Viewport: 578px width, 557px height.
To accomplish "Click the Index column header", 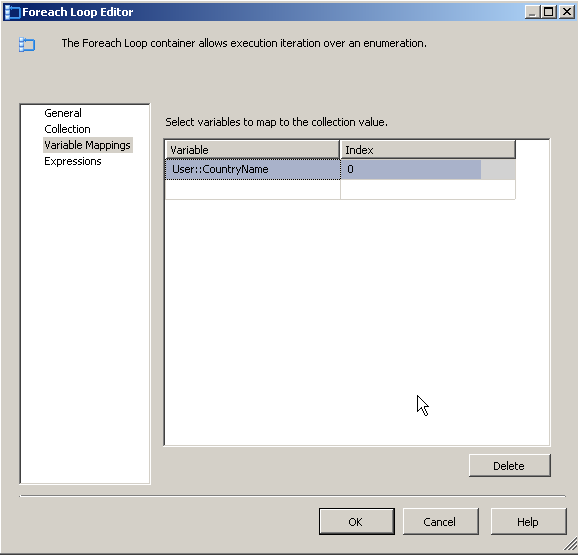I will [428, 150].
